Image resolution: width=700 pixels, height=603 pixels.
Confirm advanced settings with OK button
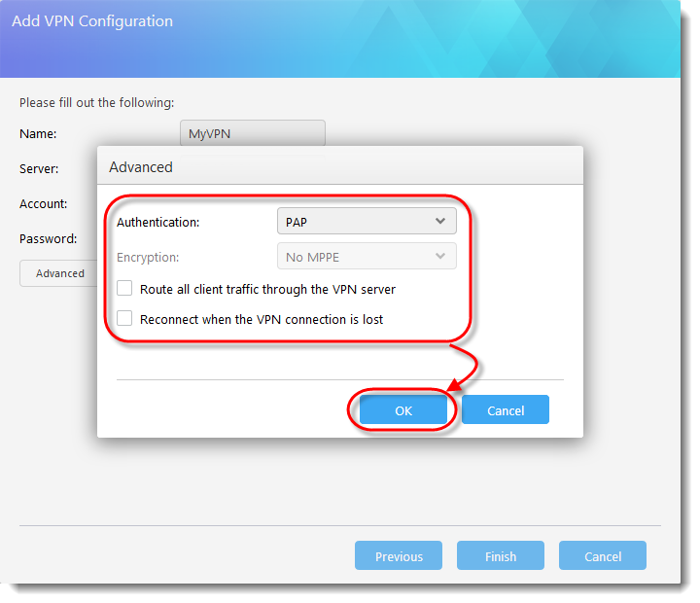(x=403, y=409)
